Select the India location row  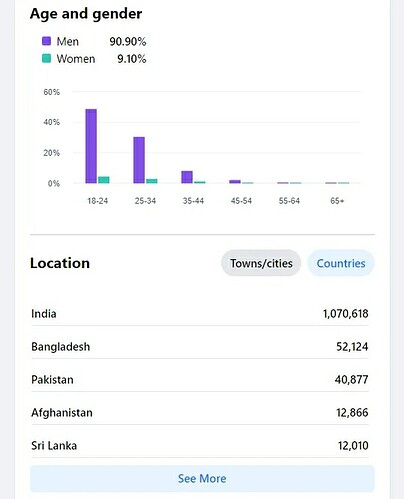coord(200,313)
